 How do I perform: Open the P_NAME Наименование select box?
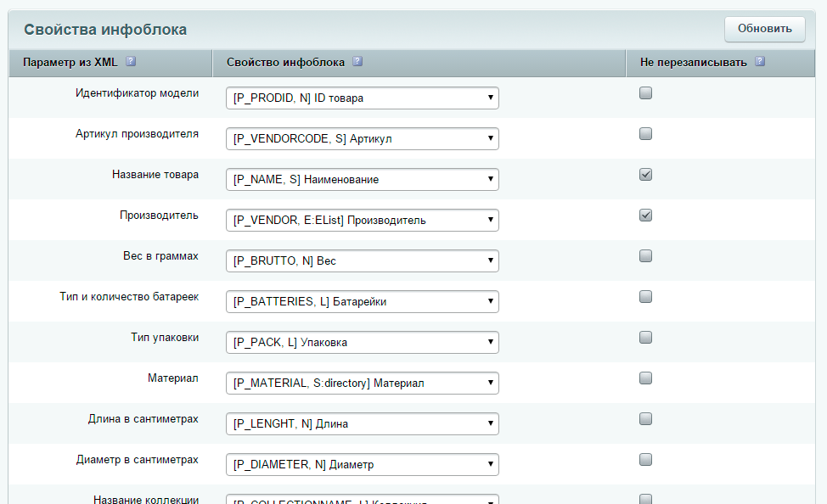pos(362,180)
